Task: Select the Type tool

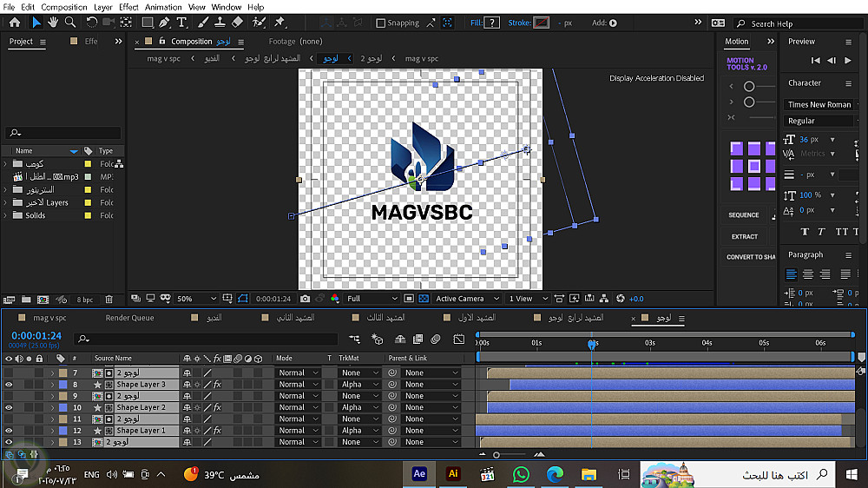Action: [x=181, y=23]
